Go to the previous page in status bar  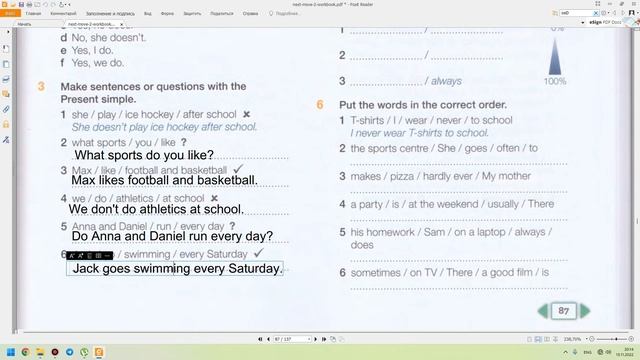268,339
